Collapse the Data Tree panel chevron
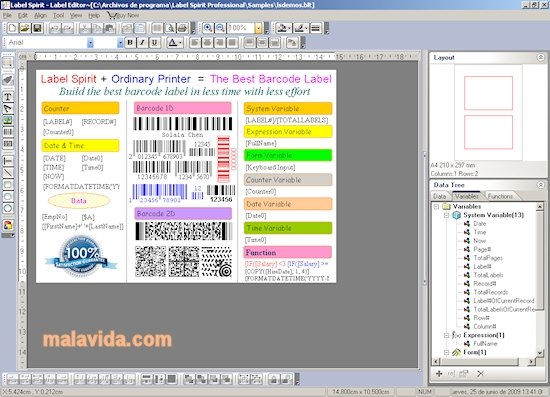The height and width of the screenshot is (397, 550). [x=541, y=184]
